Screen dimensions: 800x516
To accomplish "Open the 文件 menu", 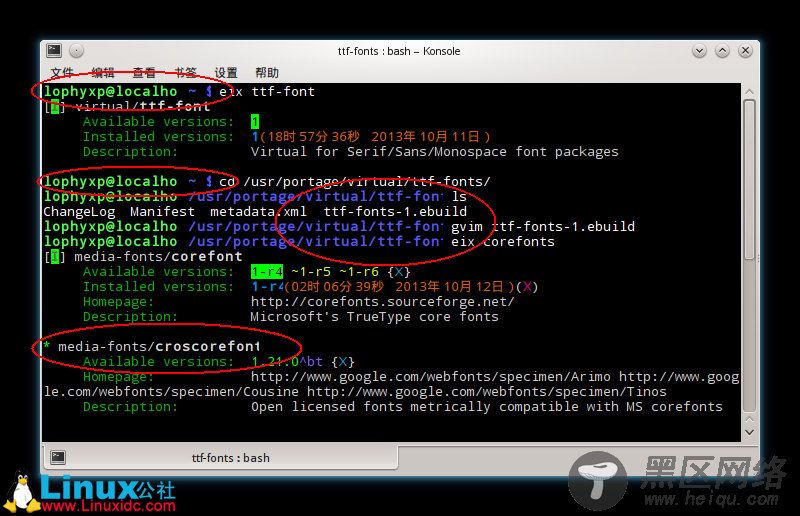I will coord(62,72).
